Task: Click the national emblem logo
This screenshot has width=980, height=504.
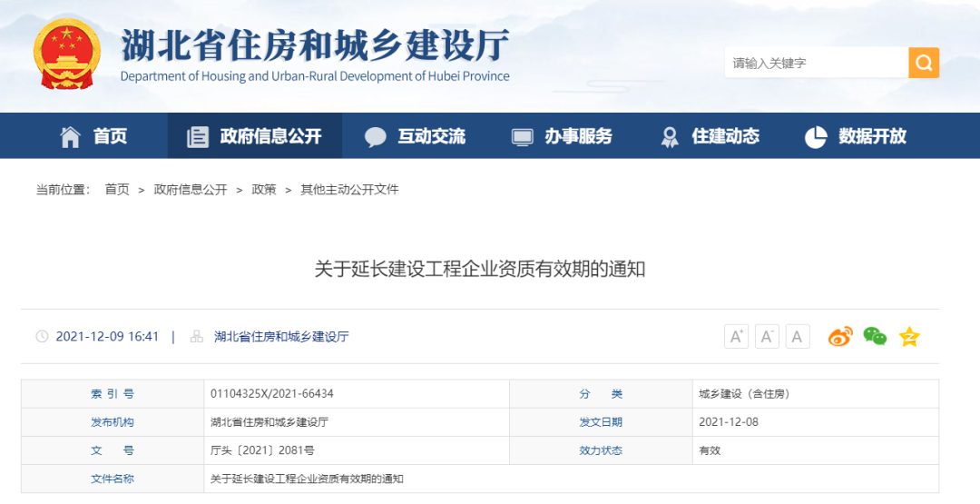Action: (x=67, y=54)
